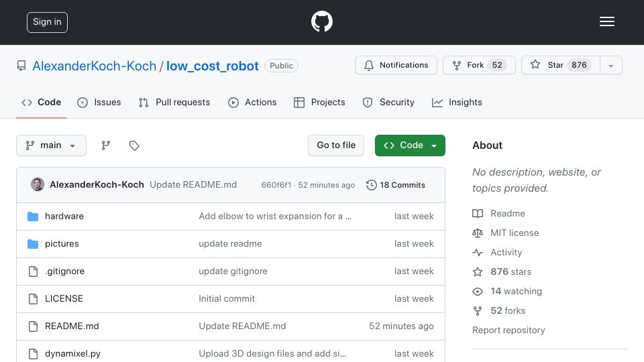
Task: Open 'Upload 3D design files' commit message
Action: (272, 354)
